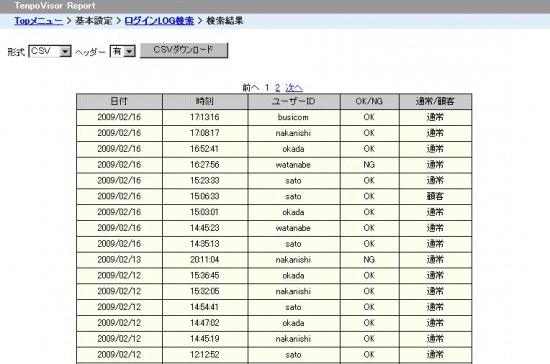
Task: Select nakanishi in the 15:32:05 row
Action: (x=294, y=291)
